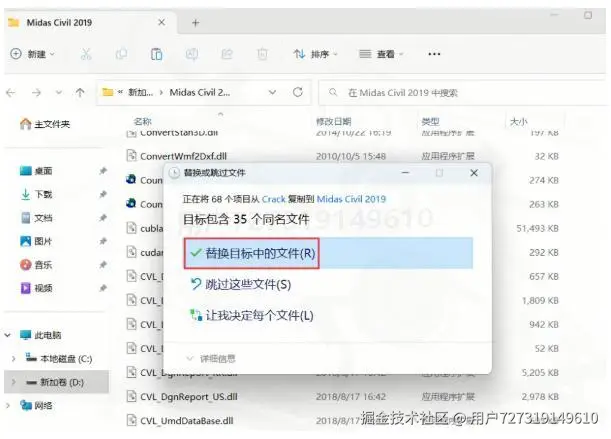
Task: Sort by Name (名称) column header
Action: (x=142, y=122)
